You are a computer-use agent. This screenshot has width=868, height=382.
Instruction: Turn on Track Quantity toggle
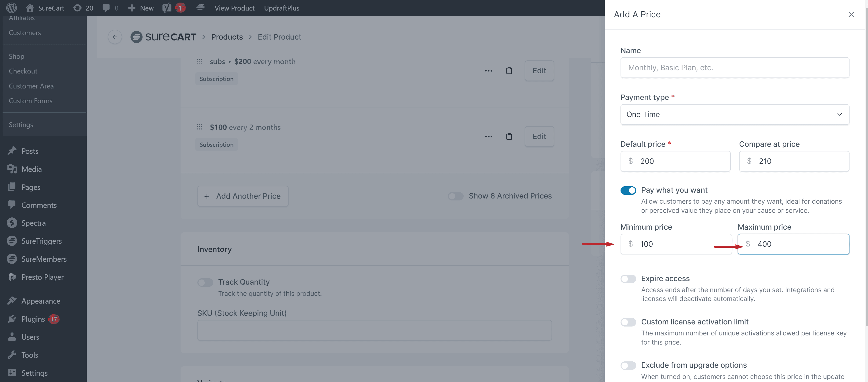(x=205, y=282)
